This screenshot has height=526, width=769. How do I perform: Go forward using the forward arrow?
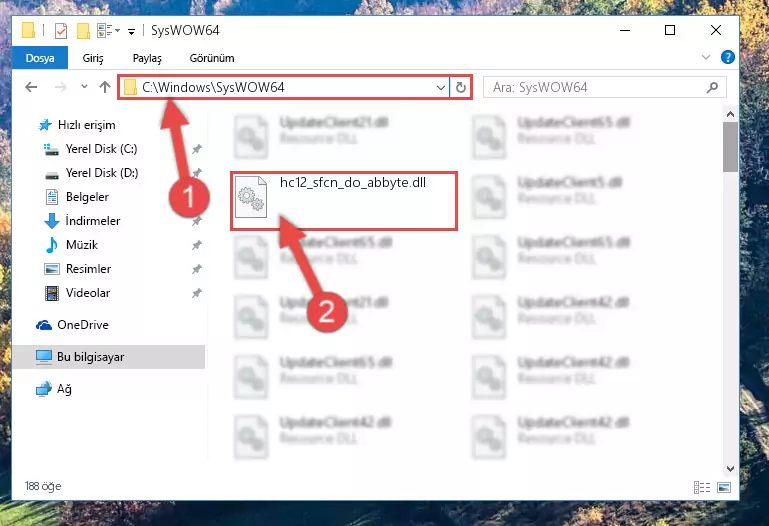(60, 87)
